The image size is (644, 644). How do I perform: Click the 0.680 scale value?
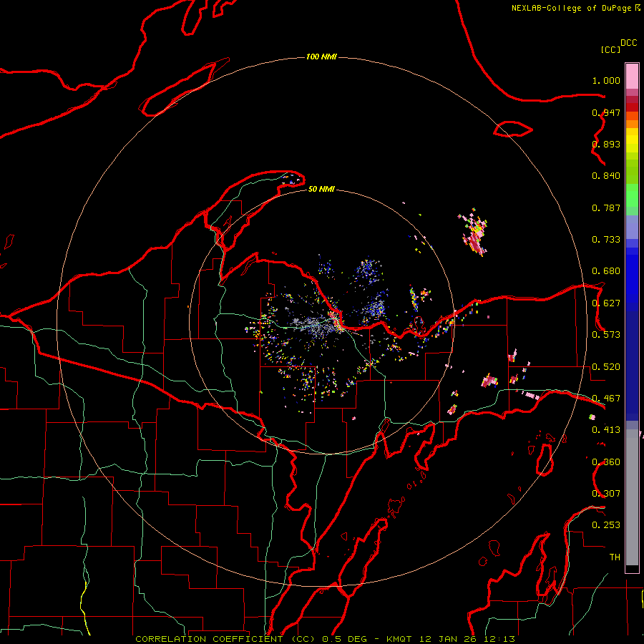[606, 271]
